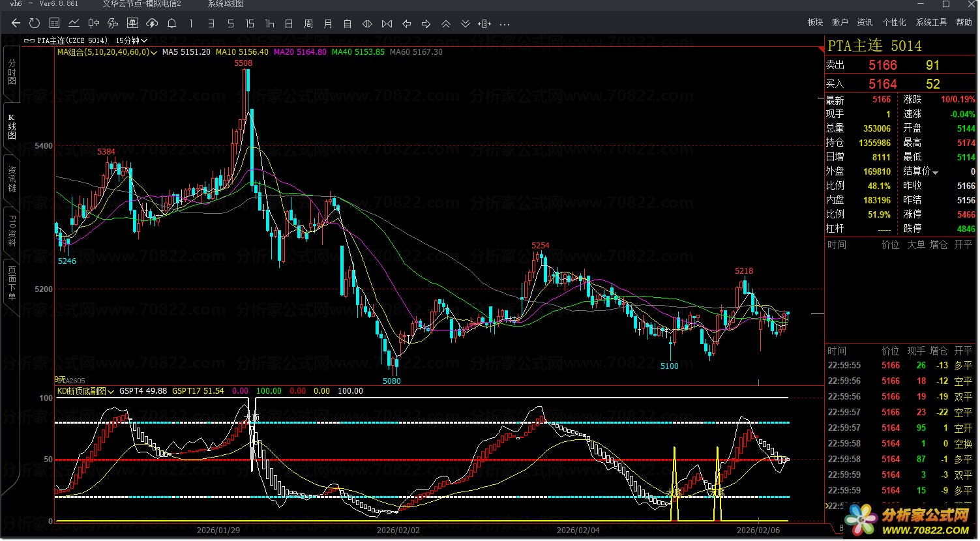Click the double up chevron icon
This screenshot has width=980, height=541.
click(x=446, y=23)
